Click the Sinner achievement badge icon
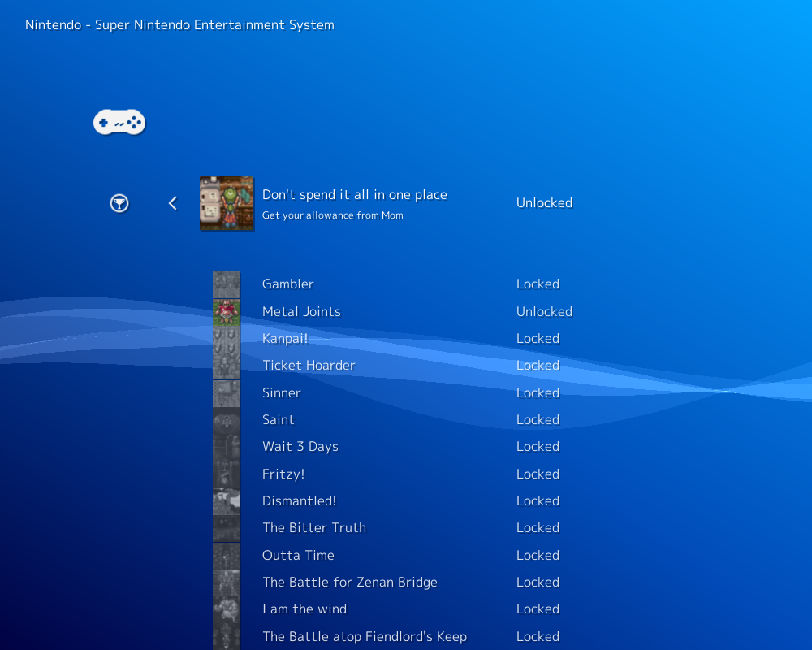 (226, 393)
